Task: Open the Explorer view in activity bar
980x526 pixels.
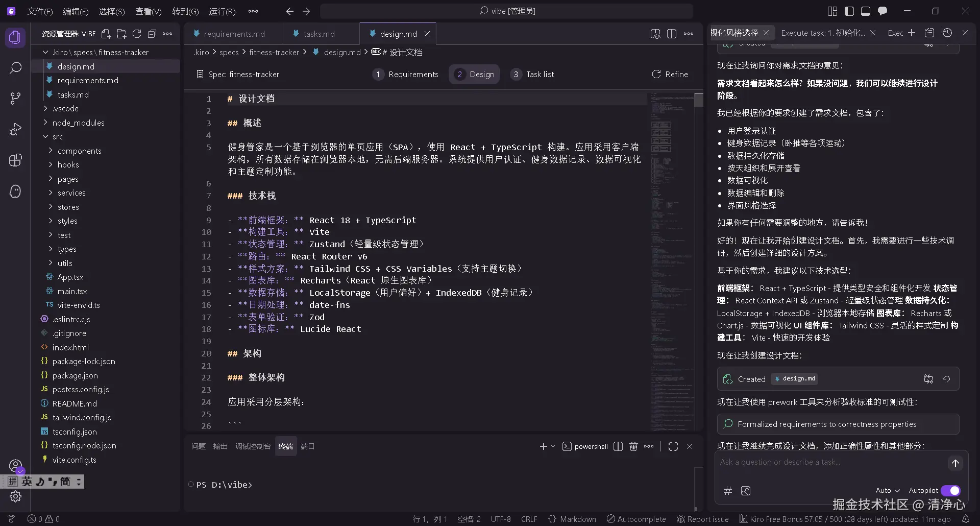Action: pos(15,37)
